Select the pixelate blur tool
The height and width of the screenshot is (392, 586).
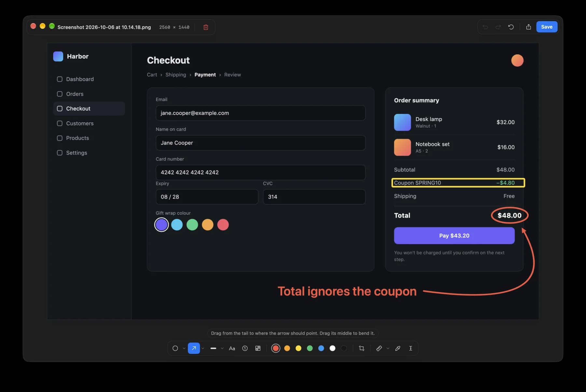pyautogui.click(x=258, y=348)
